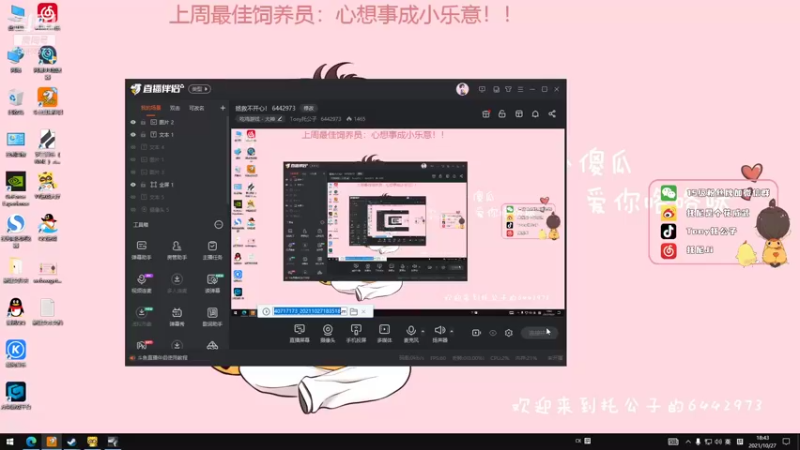
Task: Add a camera source from bottom toolbar
Action: (328, 333)
